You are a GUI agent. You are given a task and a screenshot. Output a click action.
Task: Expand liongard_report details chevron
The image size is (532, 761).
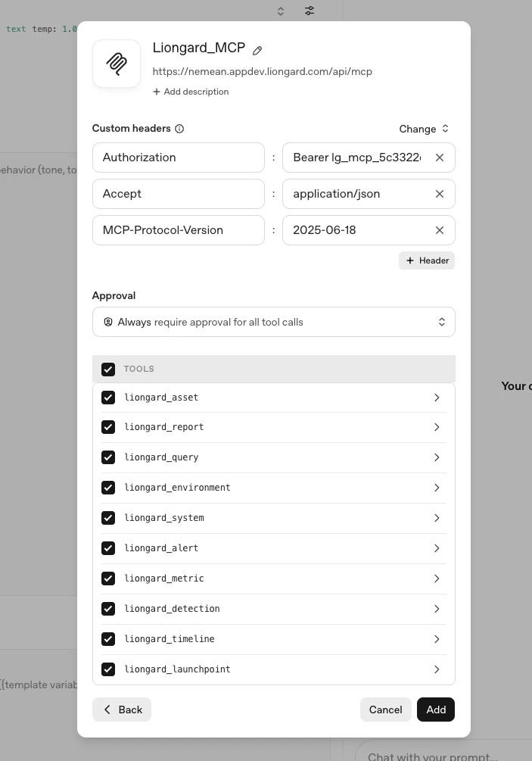[437, 427]
